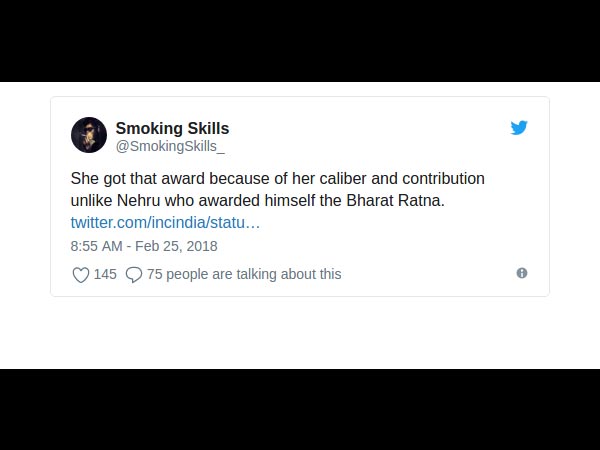Open "75 people are talking about this"
600x450 pixels.
244,274
